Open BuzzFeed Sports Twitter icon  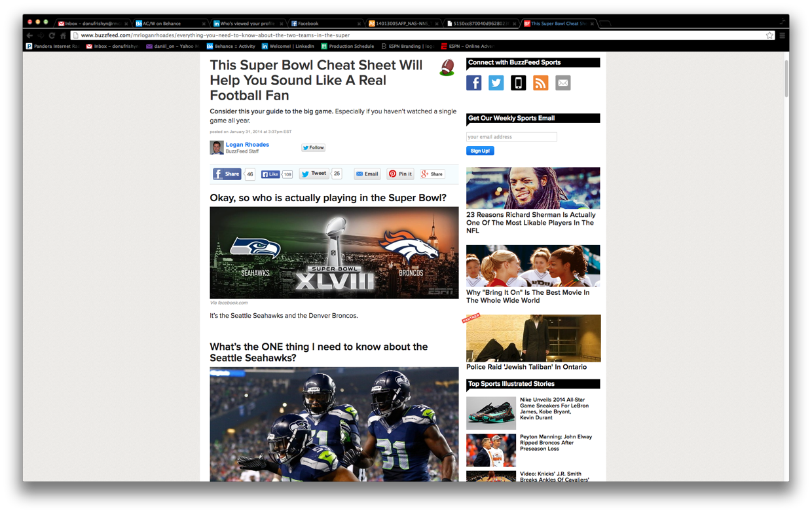(x=496, y=83)
